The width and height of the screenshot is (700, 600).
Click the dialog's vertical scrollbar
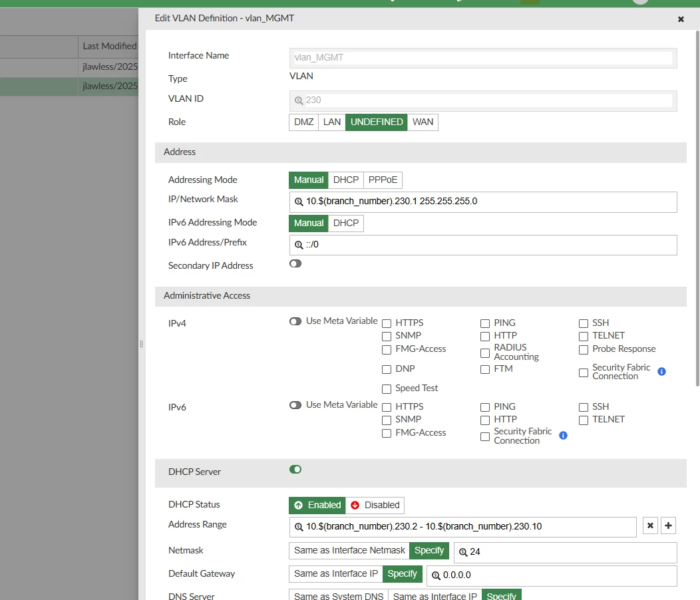coord(697,208)
